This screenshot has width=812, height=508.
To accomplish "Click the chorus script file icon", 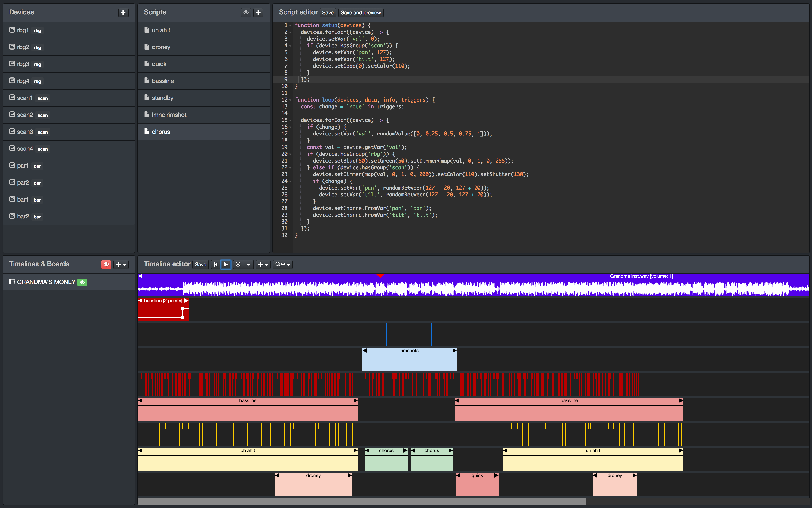I will point(147,131).
